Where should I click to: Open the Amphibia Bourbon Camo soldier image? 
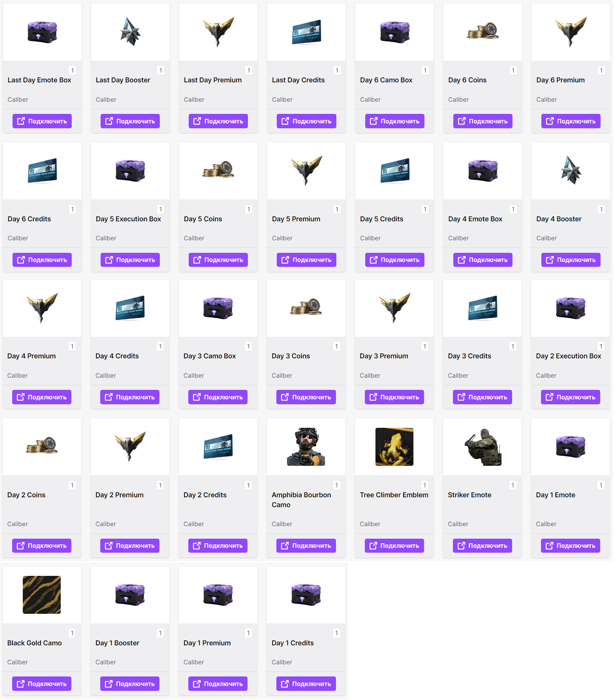point(306,447)
